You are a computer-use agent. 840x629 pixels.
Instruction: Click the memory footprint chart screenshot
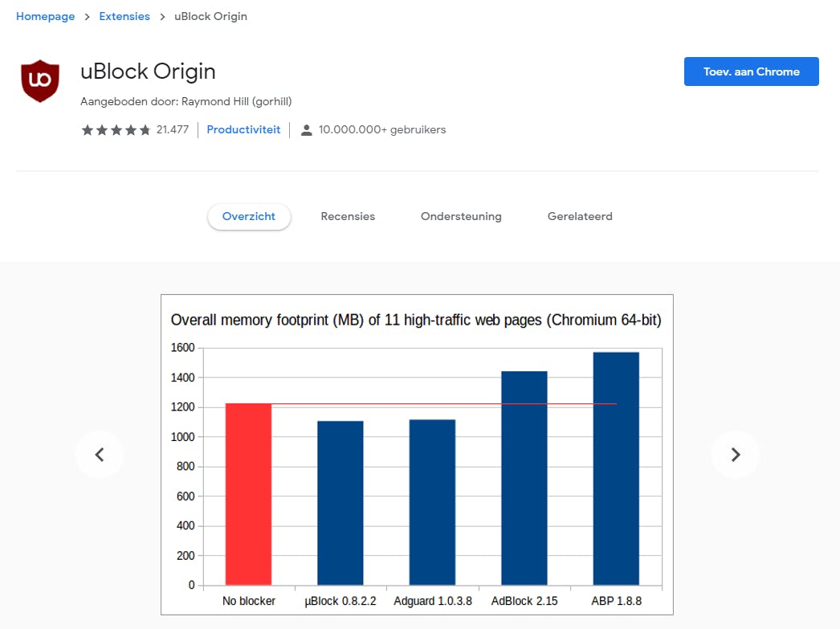click(417, 455)
